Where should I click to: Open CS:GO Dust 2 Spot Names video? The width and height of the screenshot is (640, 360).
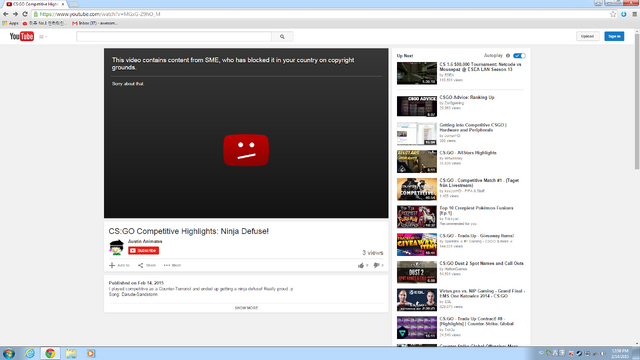(481, 263)
